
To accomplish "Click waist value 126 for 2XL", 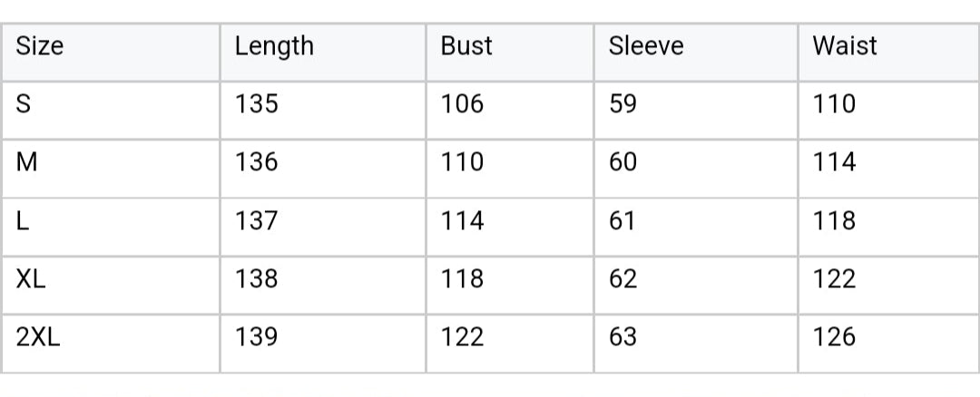I will (834, 337).
